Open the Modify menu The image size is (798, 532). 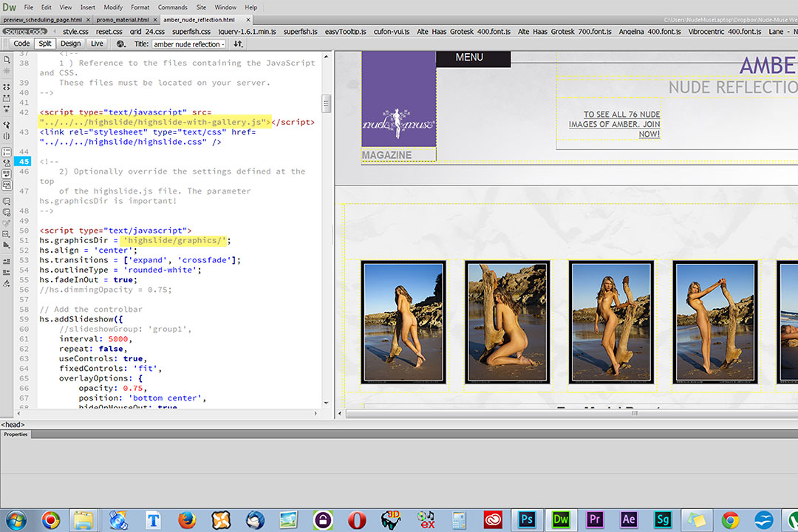[x=113, y=7]
